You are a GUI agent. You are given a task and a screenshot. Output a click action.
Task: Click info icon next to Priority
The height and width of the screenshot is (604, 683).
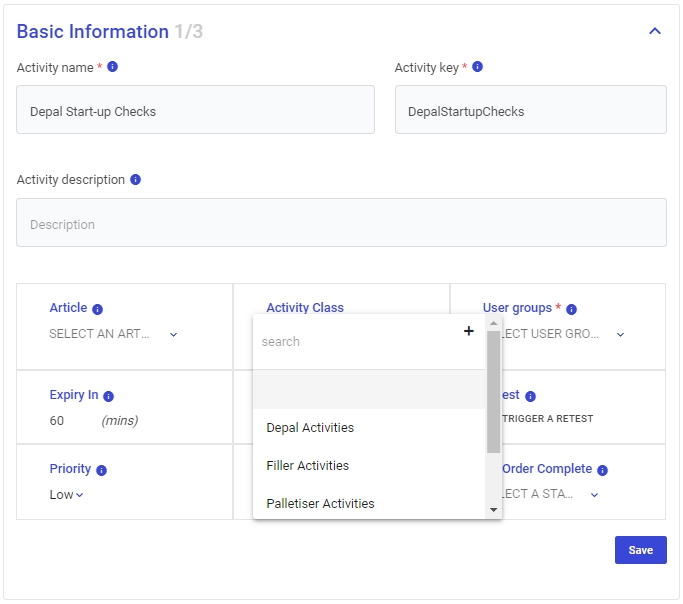coord(101,470)
